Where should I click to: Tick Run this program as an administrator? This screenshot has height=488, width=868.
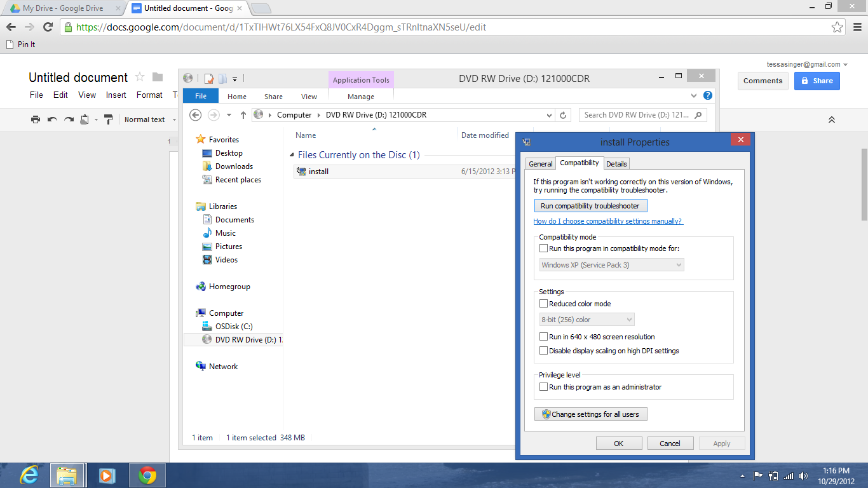(543, 387)
